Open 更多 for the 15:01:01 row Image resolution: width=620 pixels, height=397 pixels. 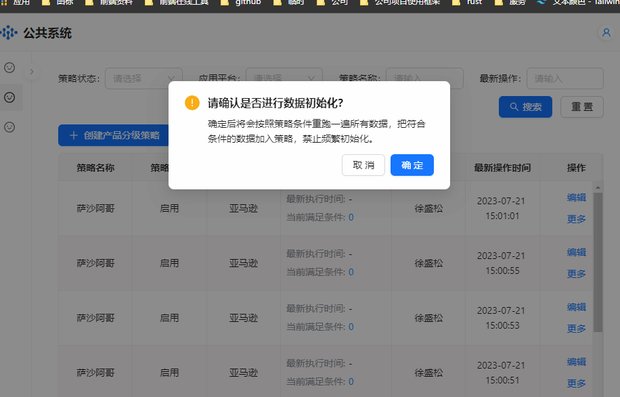(x=576, y=219)
